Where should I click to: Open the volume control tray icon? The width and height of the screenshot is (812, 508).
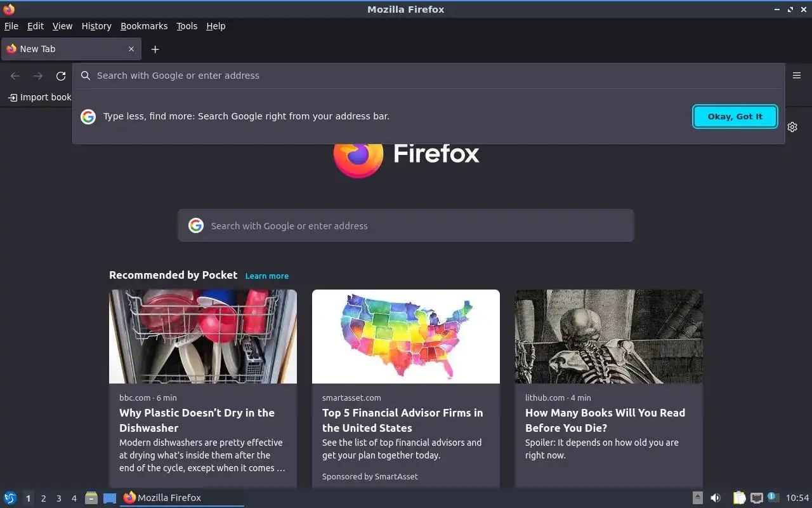click(716, 498)
